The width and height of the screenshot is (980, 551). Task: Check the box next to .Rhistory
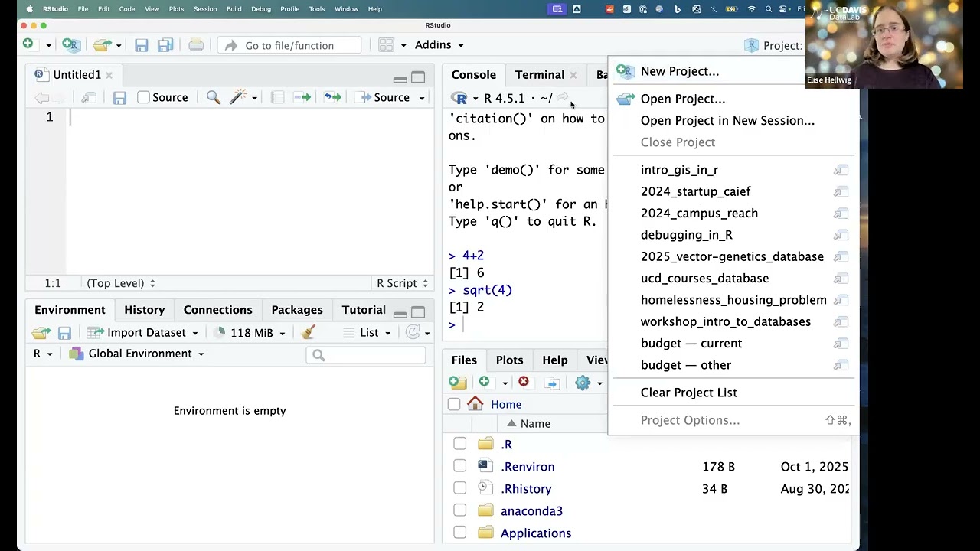[x=459, y=488]
